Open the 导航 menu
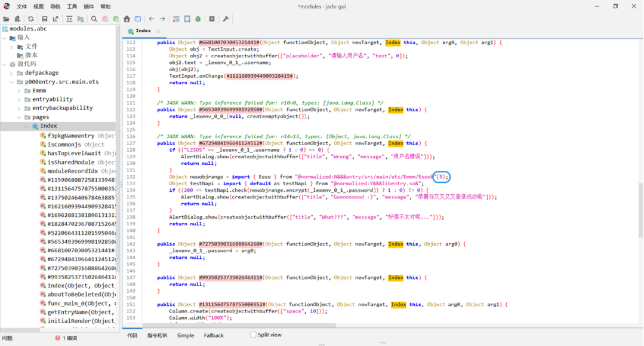Viewport: 644px width, 346px height. (x=56, y=7)
